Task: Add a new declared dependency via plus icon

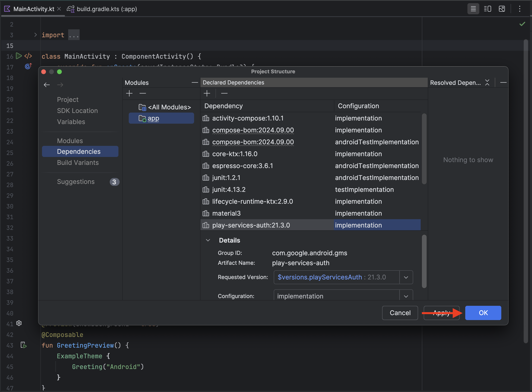Action: pos(207,93)
